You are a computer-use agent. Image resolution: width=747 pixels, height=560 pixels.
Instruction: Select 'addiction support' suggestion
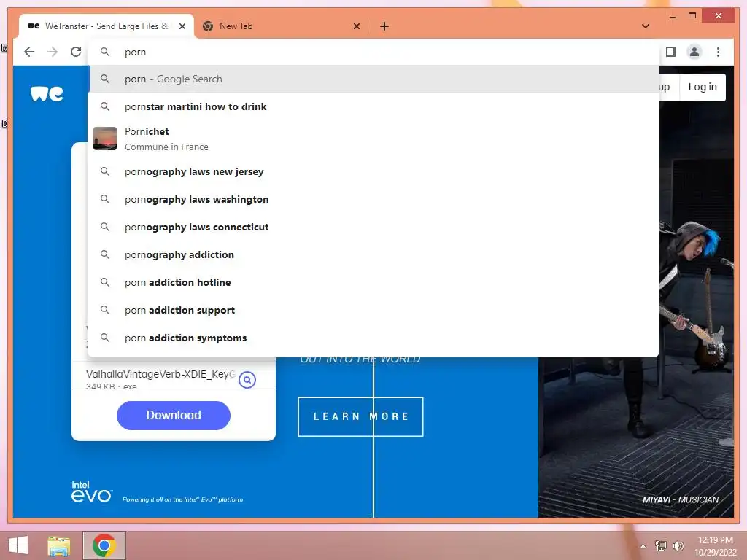374,310
